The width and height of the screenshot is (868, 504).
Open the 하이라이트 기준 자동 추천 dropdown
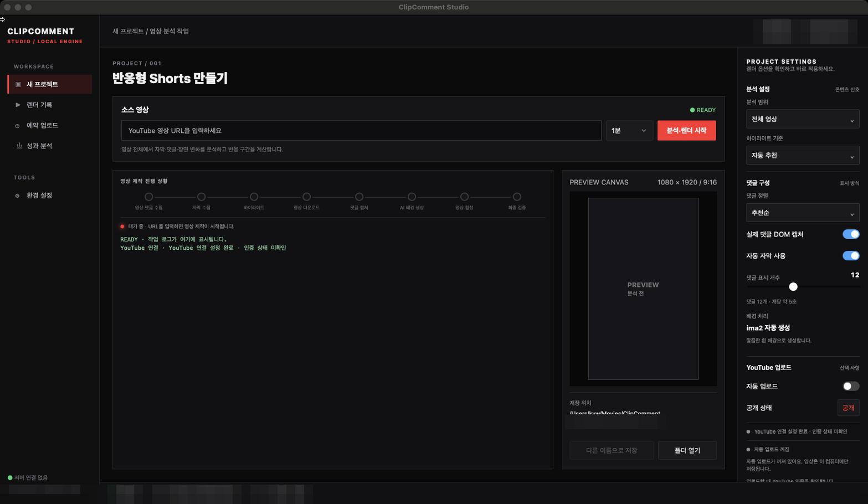tap(803, 156)
